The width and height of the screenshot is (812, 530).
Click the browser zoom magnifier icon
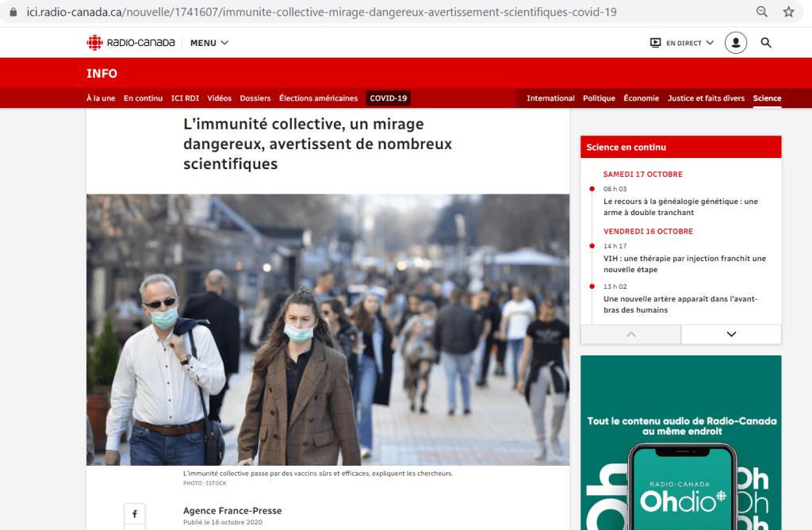click(x=761, y=12)
